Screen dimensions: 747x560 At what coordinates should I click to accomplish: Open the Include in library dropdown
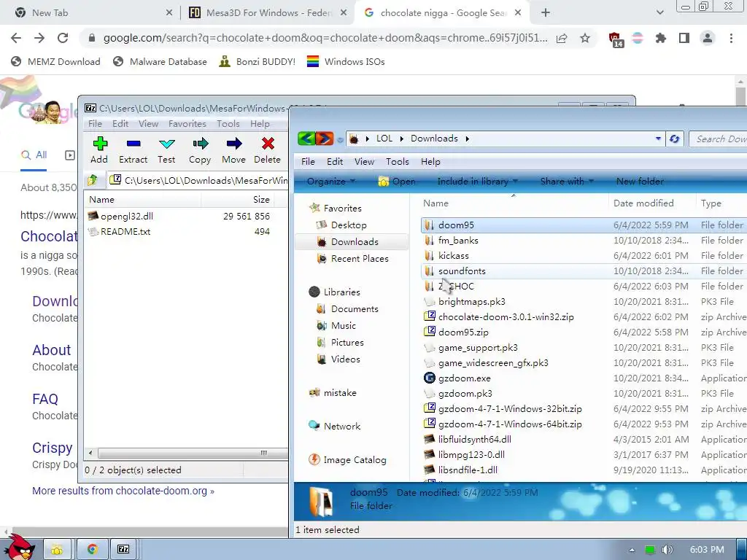(477, 182)
